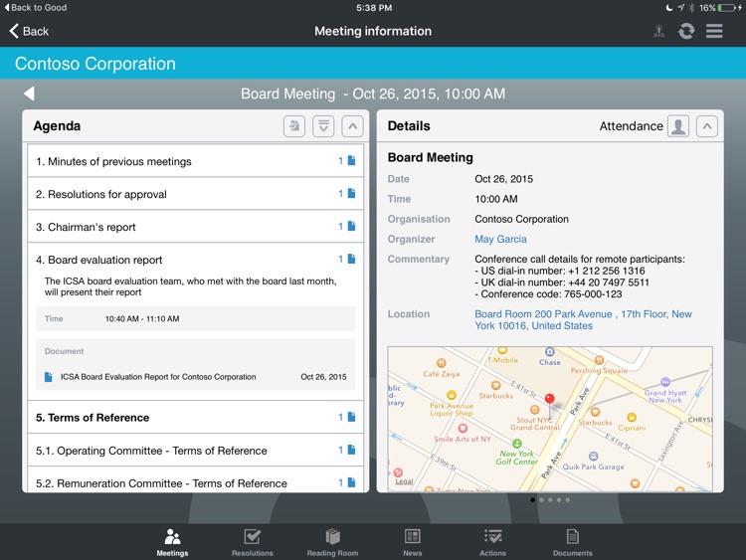The width and height of the screenshot is (746, 560).
Task: Open document icon for 5. Terms of Reference
Action: pos(351,417)
